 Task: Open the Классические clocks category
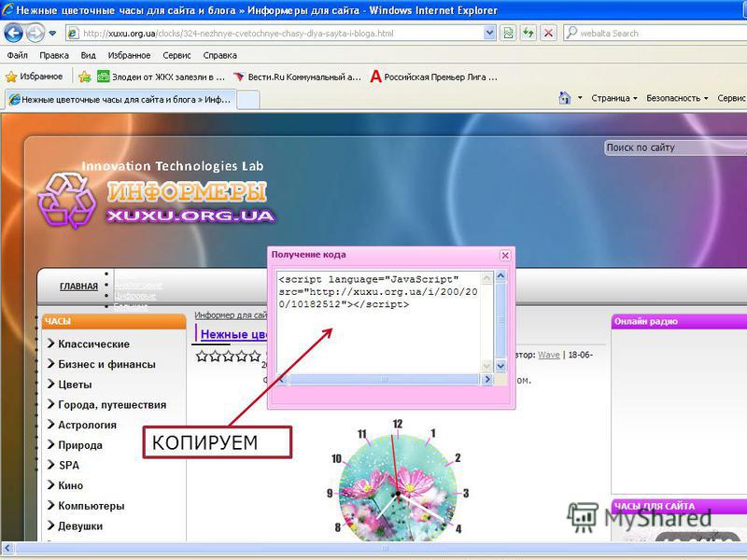tap(93, 343)
